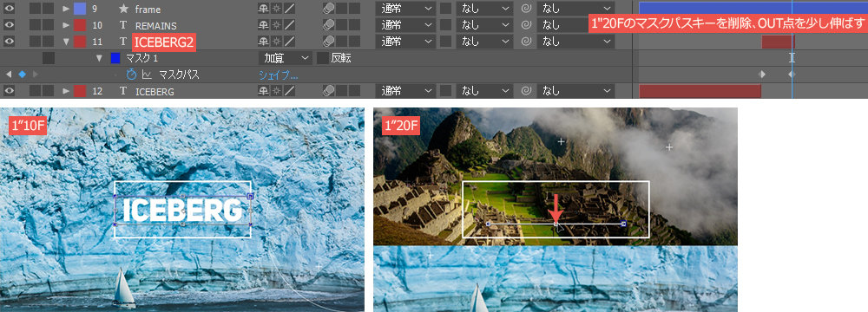The width and height of the screenshot is (868, 312).
Task: Toggle visibility of the REMAINS layer
Action: [10, 25]
